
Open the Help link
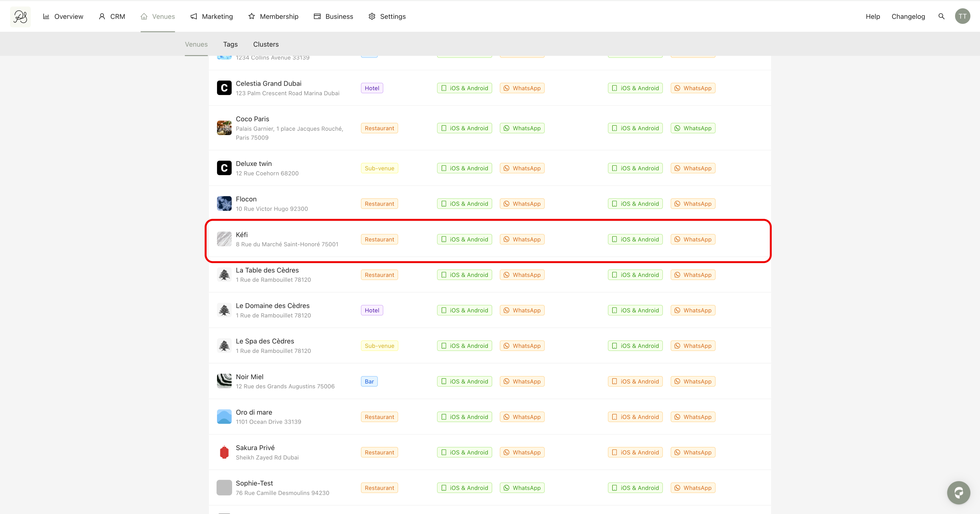pos(873,16)
